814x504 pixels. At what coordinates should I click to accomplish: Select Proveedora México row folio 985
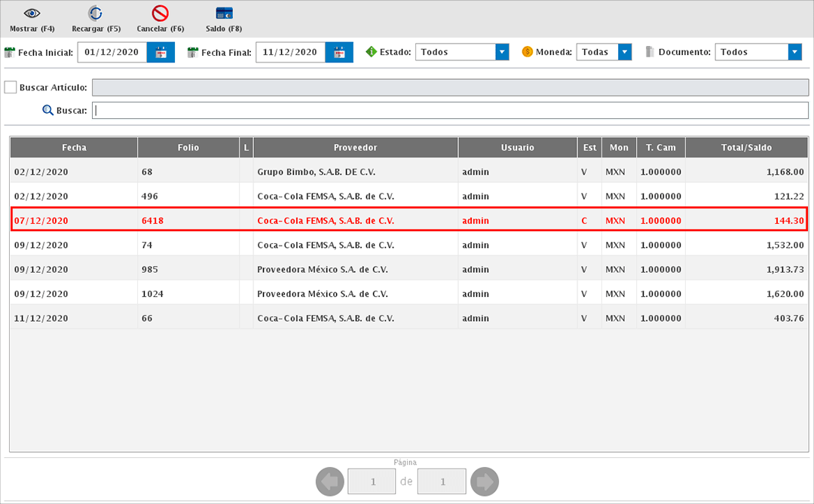tap(322, 270)
